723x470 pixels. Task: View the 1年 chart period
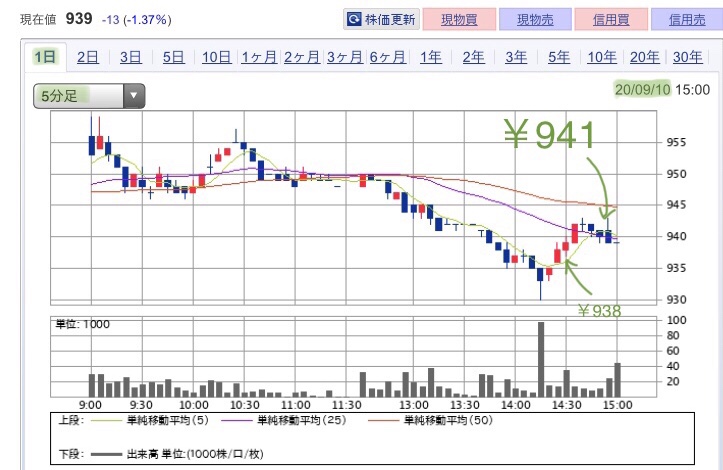pyautogui.click(x=431, y=57)
